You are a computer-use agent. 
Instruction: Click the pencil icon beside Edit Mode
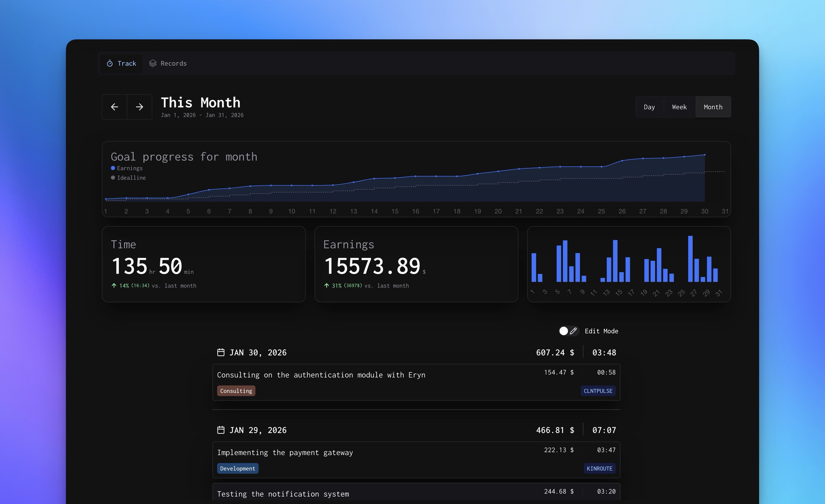click(x=574, y=331)
